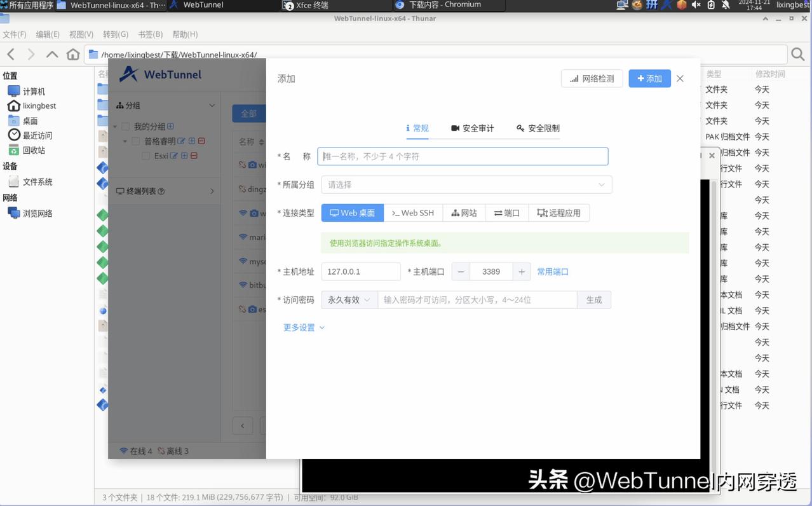
Task: Select the 远程应用 connection type
Action: click(x=558, y=213)
